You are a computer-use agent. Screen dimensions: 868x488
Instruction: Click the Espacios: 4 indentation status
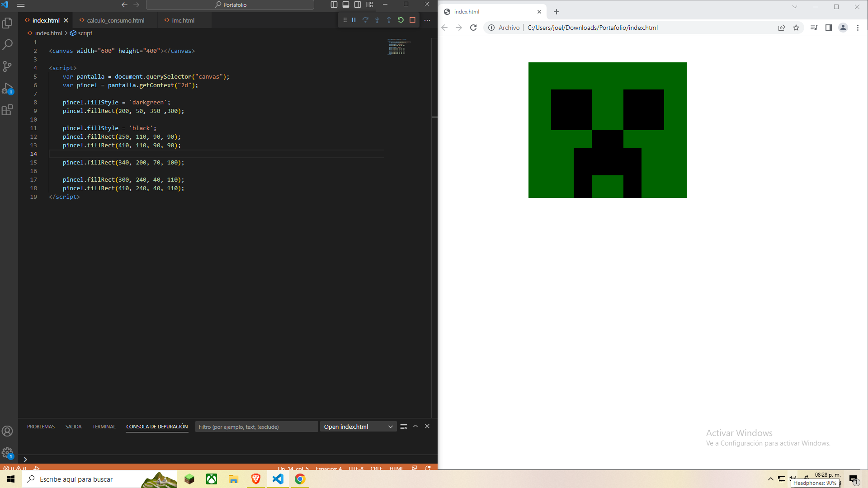click(329, 468)
